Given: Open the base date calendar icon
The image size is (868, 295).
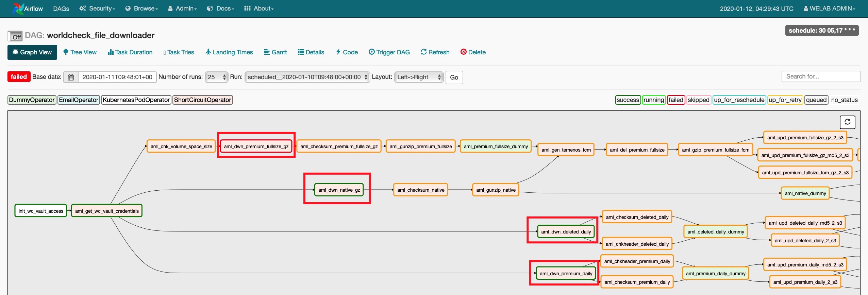Looking at the screenshot, I should pos(71,77).
